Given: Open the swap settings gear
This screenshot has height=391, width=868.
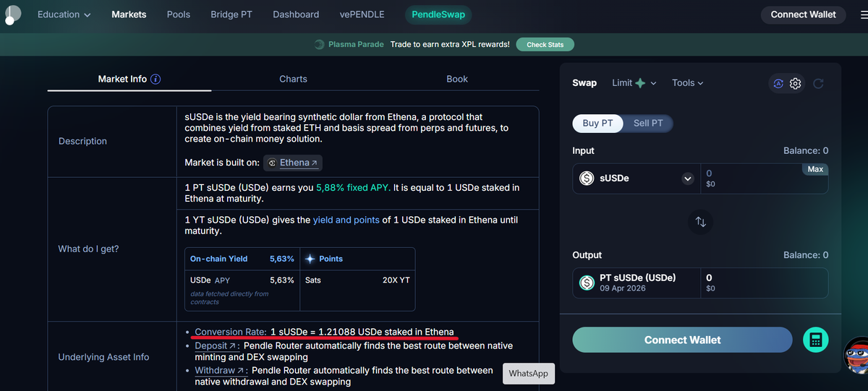Looking at the screenshot, I should pos(796,83).
